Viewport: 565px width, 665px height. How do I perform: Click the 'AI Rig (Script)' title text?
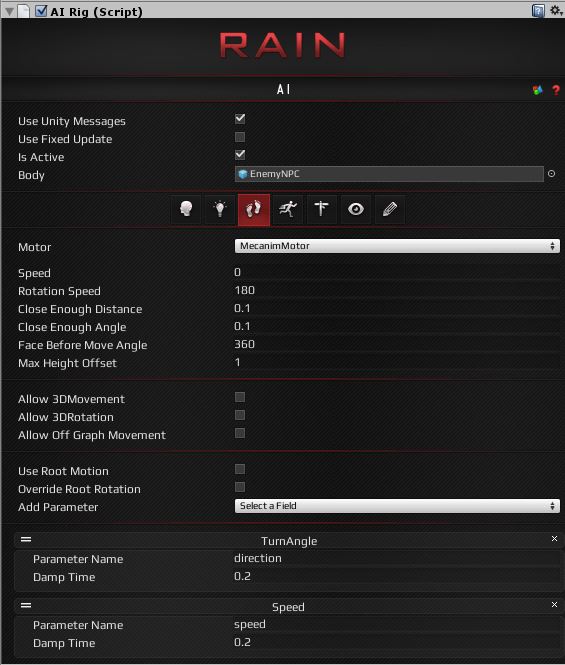(x=96, y=12)
